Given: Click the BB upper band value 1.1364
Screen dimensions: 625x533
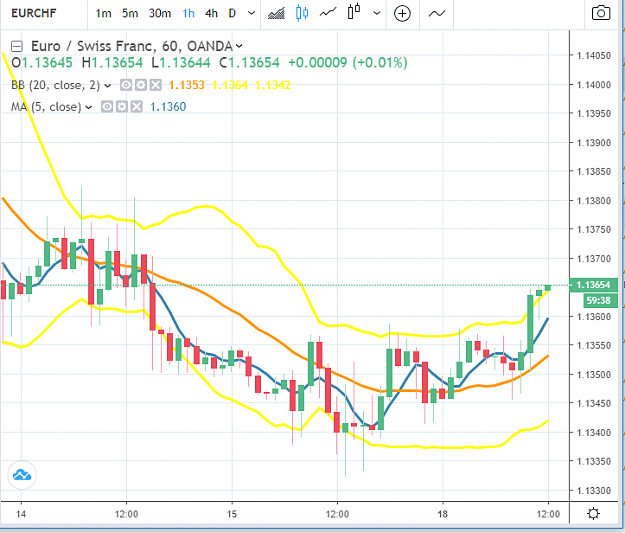Looking at the screenshot, I should (230, 85).
